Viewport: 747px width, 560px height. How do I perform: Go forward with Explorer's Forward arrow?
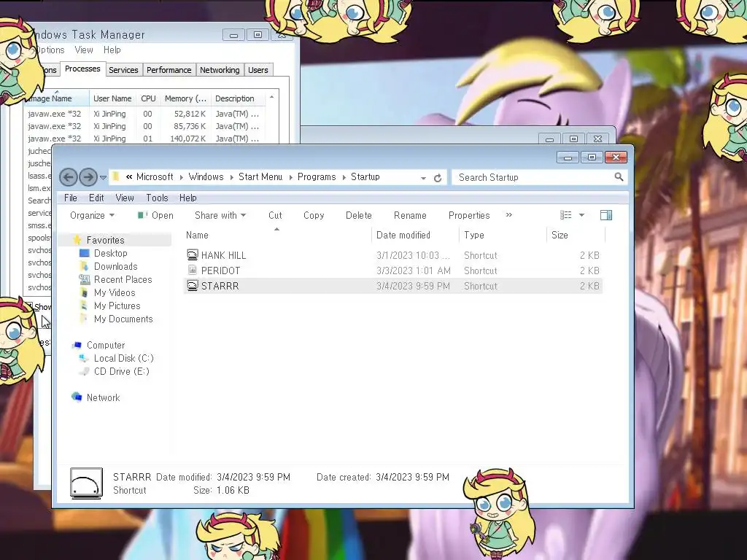coord(88,177)
